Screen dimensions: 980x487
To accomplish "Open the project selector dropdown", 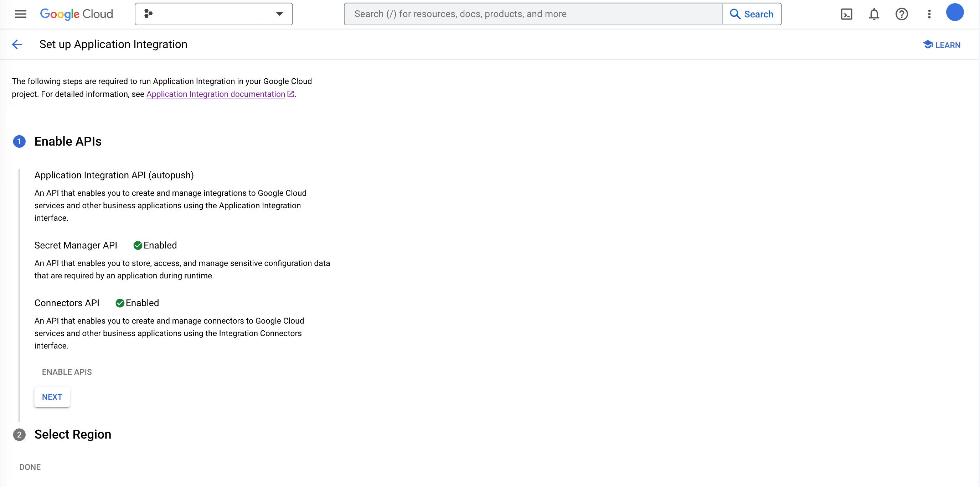I will click(x=213, y=14).
